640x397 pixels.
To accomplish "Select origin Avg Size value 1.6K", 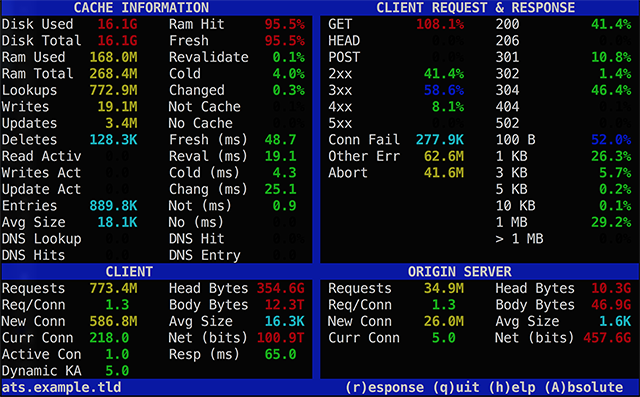I will (x=616, y=321).
